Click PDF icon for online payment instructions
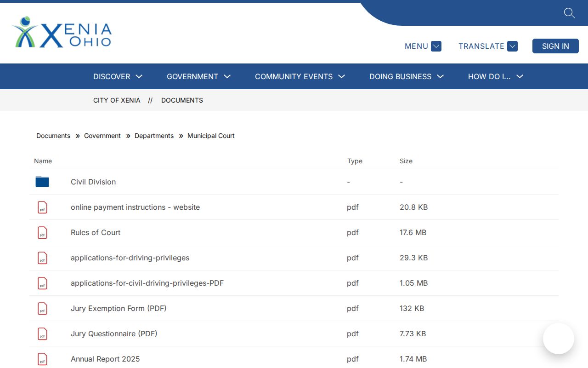The height and width of the screenshot is (368, 588). [x=42, y=207]
